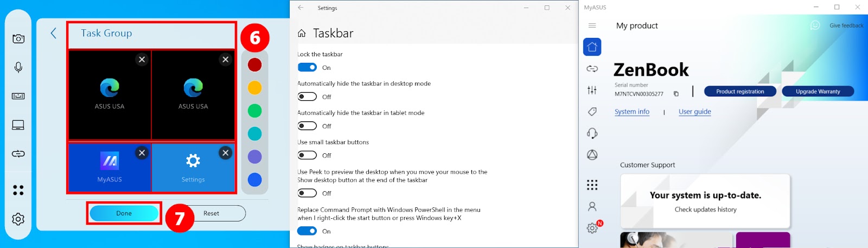Pick the yellow color swatch
This screenshot has height=248, width=868.
(x=255, y=88)
